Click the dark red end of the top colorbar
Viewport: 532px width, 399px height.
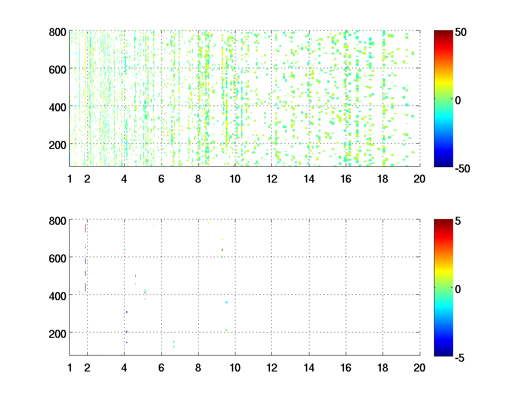pos(443,32)
